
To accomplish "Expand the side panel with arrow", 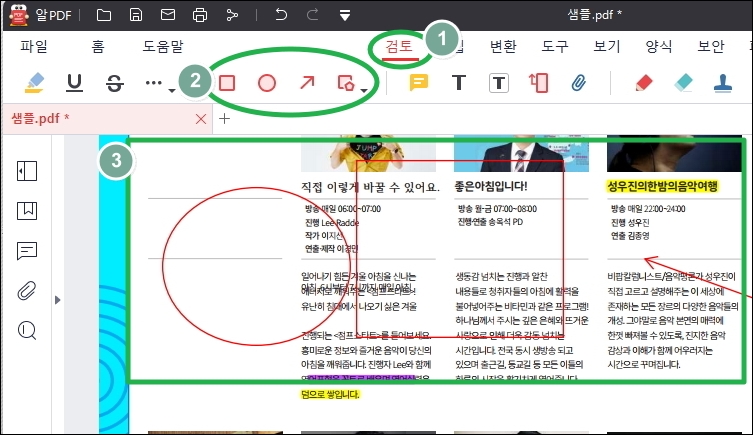I will tap(58, 300).
